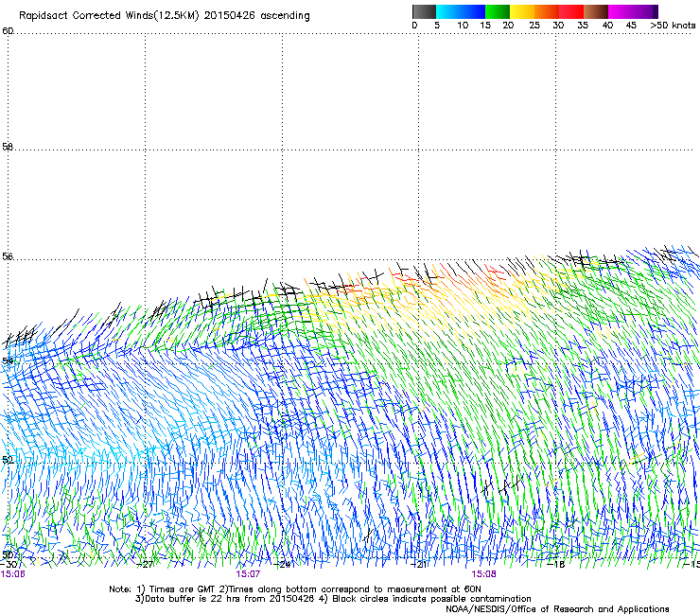Click the cyan-blue 5-15 knots color band
The width and height of the screenshot is (700, 615).
[461, 11]
